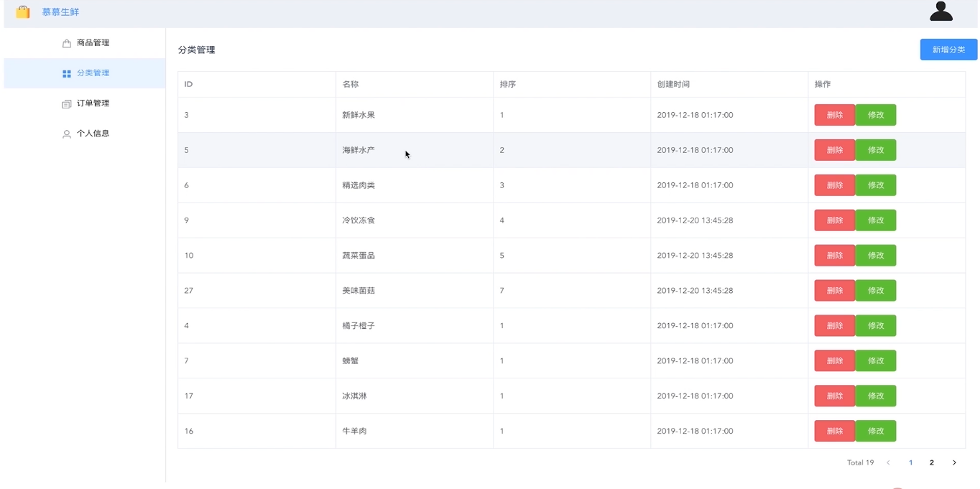This screenshot has width=980, height=489.
Task: Click the 螃蟹 name cell
Action: 415,361
